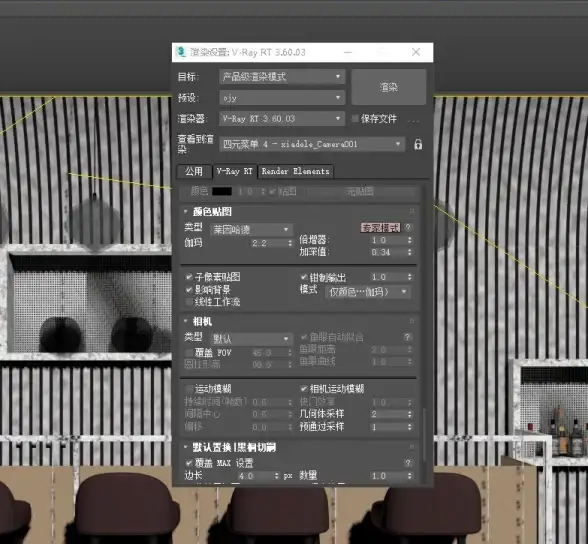Toggle the render view lock icon
The height and width of the screenshot is (544, 588).
[418, 144]
